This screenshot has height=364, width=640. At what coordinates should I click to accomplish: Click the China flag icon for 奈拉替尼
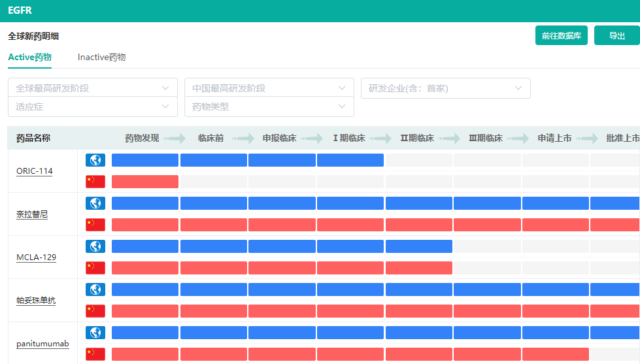[x=95, y=225]
